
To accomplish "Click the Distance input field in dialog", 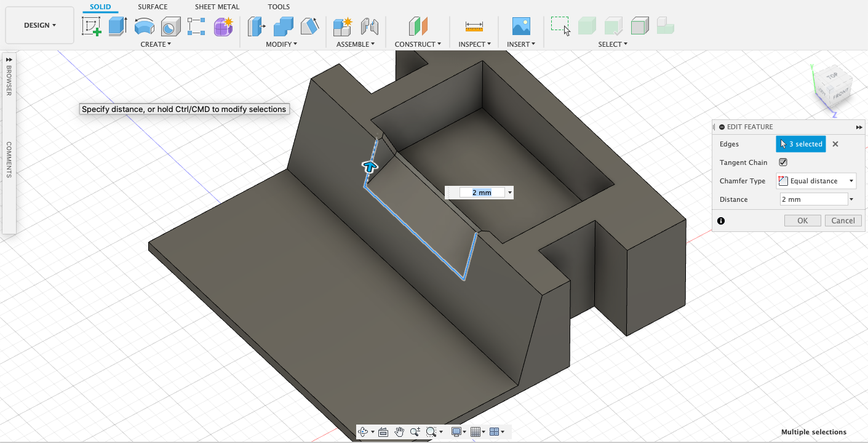I will (813, 199).
